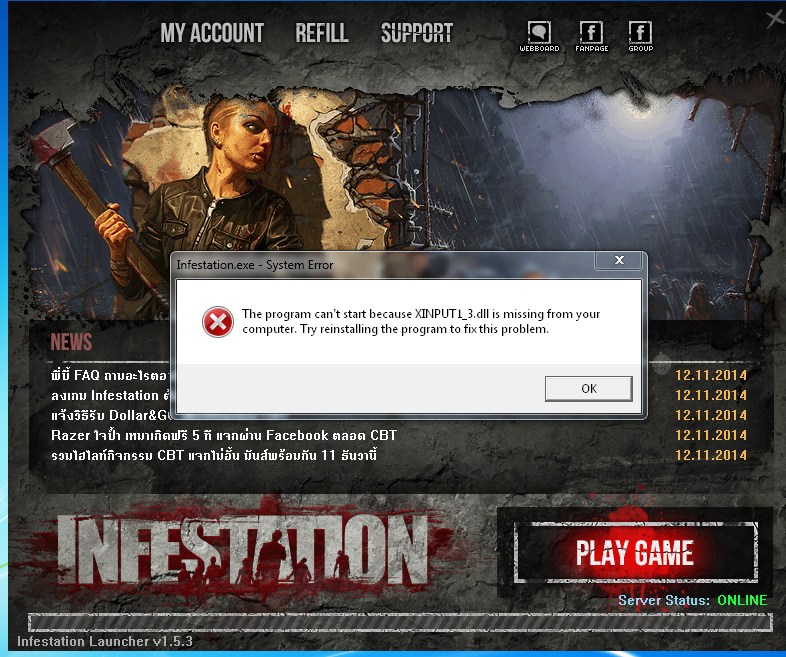This screenshot has height=657, width=786.
Task: Open the Facebook Fanpage icon
Action: [x=592, y=36]
